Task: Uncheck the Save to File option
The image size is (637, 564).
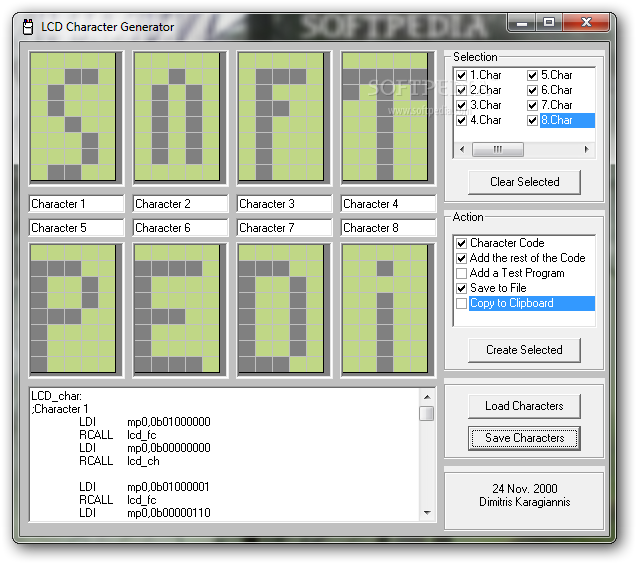Action: point(461,288)
